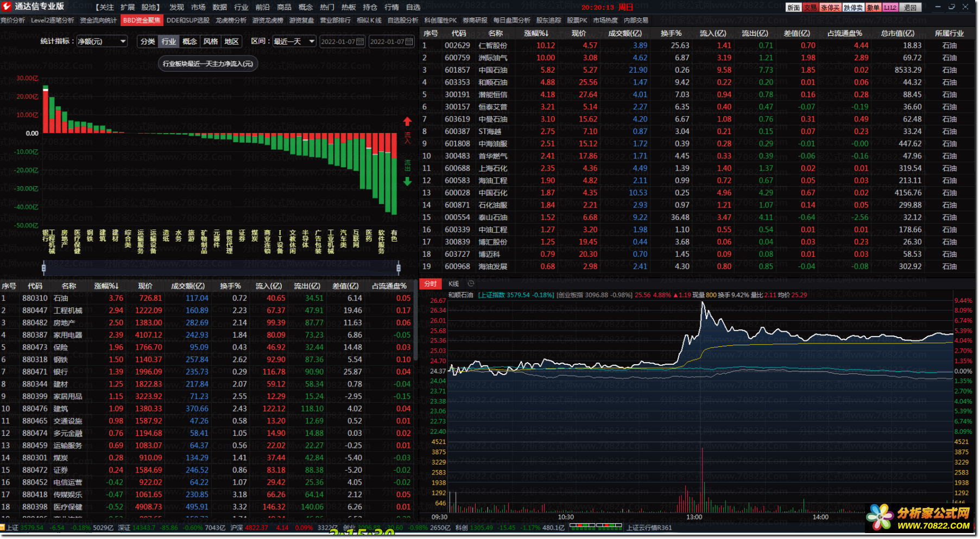Open the 数据 menu

click(220, 7)
